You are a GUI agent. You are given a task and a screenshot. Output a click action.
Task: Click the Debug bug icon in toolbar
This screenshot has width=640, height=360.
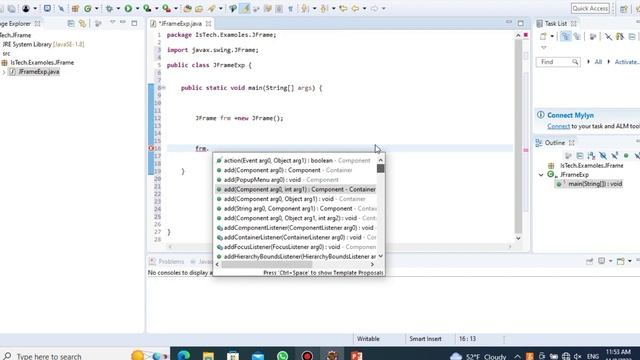(109, 8)
